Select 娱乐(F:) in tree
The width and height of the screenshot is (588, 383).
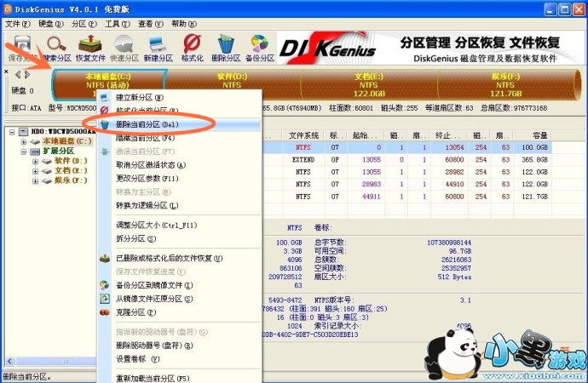coord(71,180)
